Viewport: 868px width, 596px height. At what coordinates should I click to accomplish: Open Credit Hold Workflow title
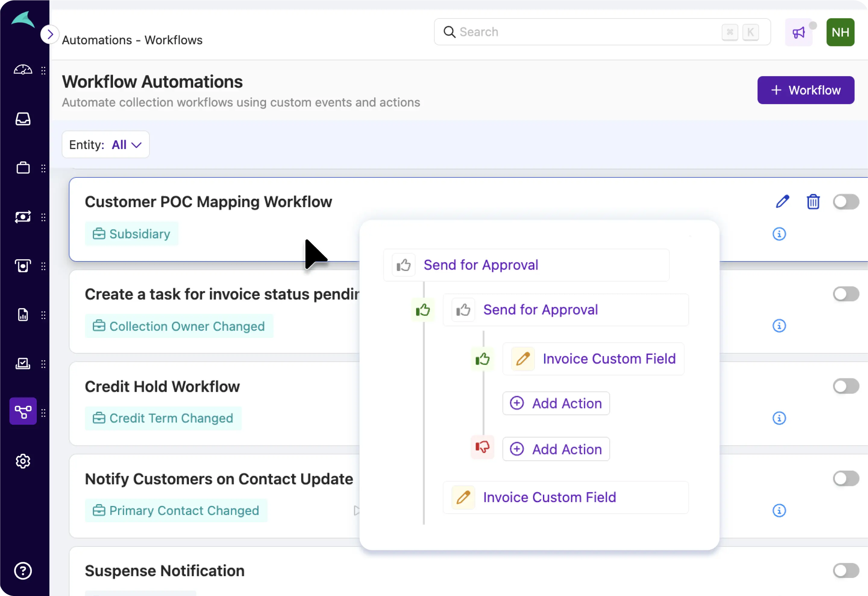tap(162, 386)
